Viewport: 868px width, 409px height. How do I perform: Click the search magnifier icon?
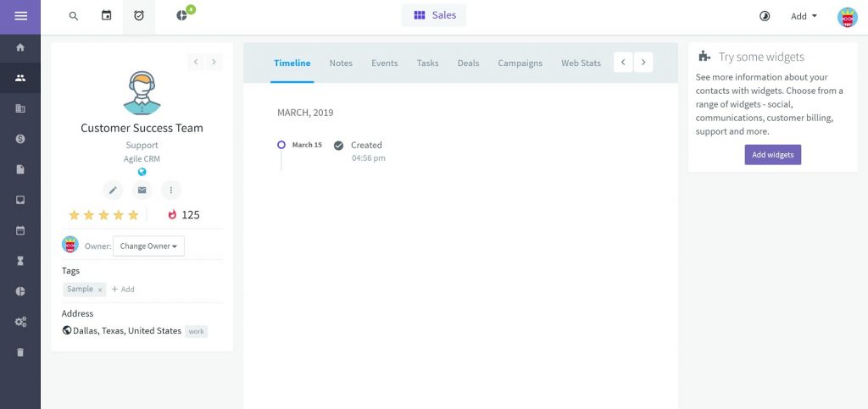click(x=74, y=16)
